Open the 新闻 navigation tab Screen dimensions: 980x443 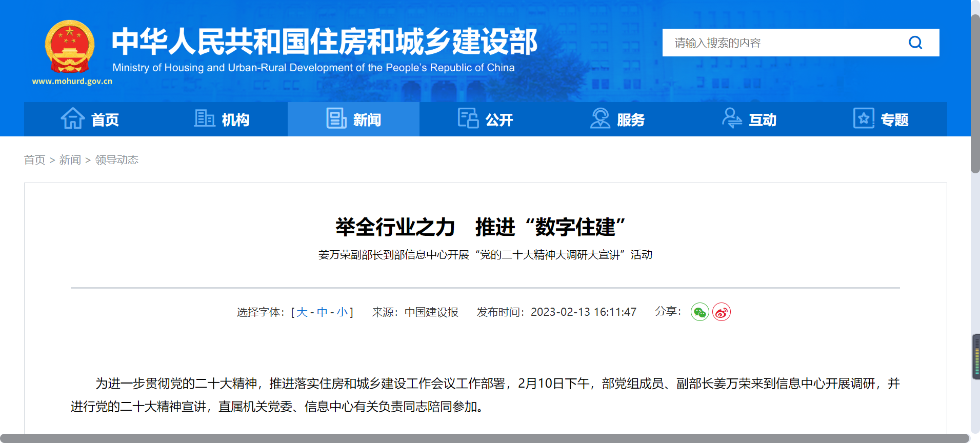click(x=353, y=119)
